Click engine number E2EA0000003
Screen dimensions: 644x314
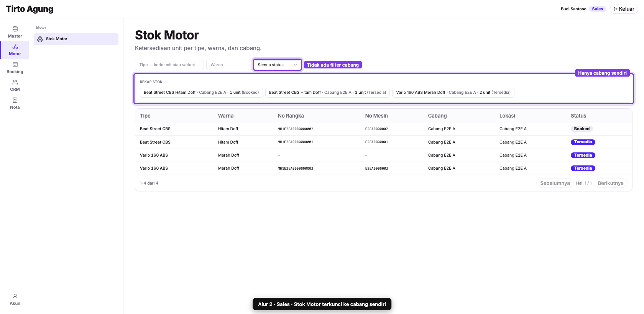(376, 168)
